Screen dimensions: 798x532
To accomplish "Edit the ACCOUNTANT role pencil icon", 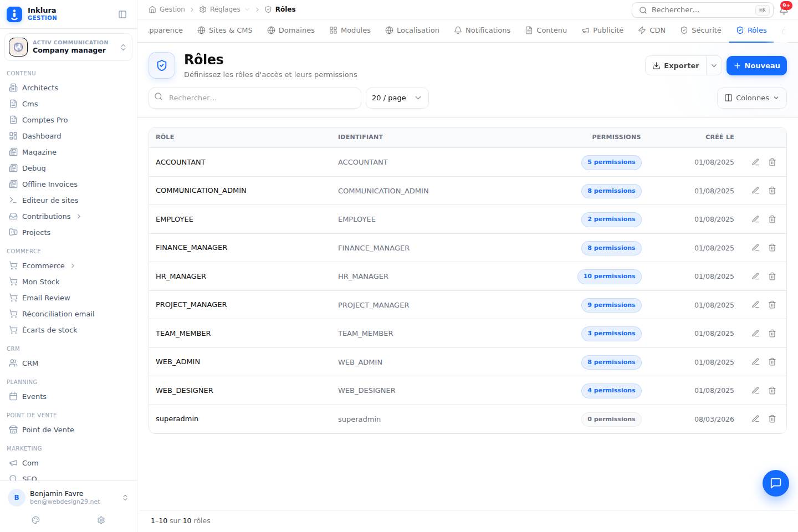I will coord(755,162).
